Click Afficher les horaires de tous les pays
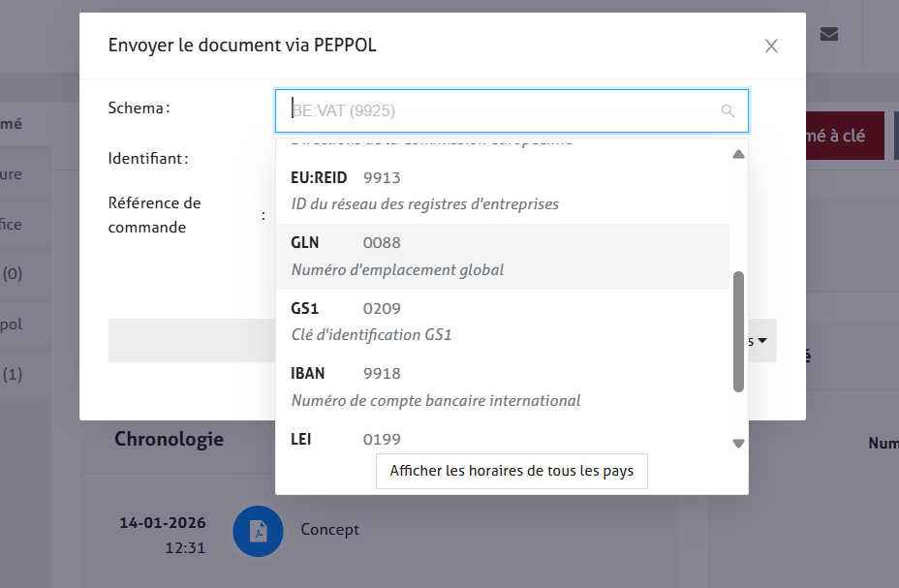899x588 pixels. pos(511,471)
